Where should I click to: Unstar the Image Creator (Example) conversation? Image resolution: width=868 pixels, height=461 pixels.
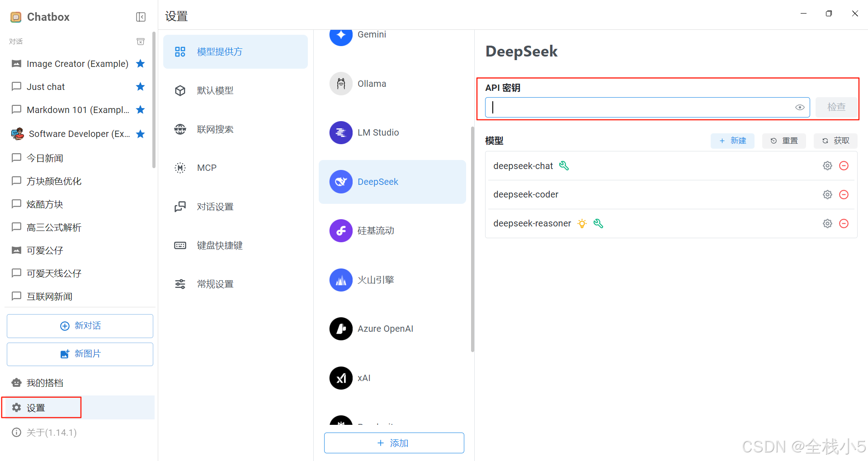pyautogui.click(x=141, y=64)
